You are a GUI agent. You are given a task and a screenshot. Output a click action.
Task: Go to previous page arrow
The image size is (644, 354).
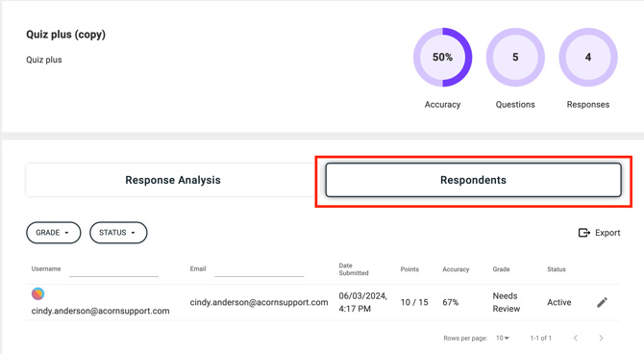(576, 338)
